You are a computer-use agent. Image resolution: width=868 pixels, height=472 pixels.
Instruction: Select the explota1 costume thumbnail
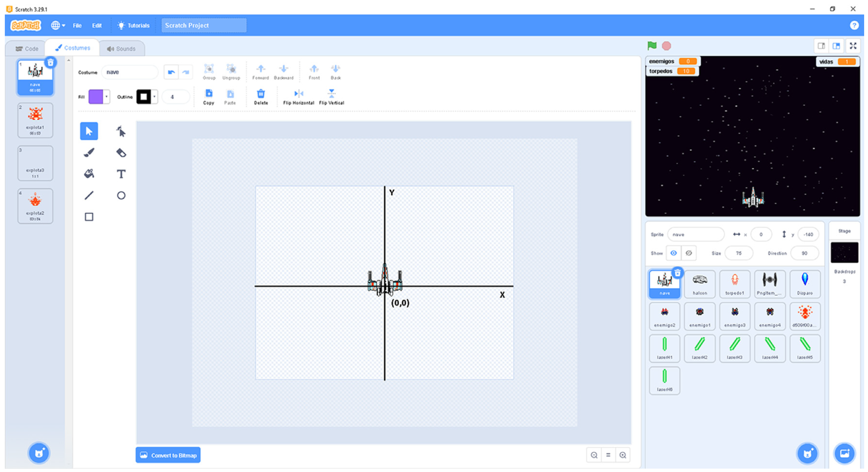click(x=35, y=120)
